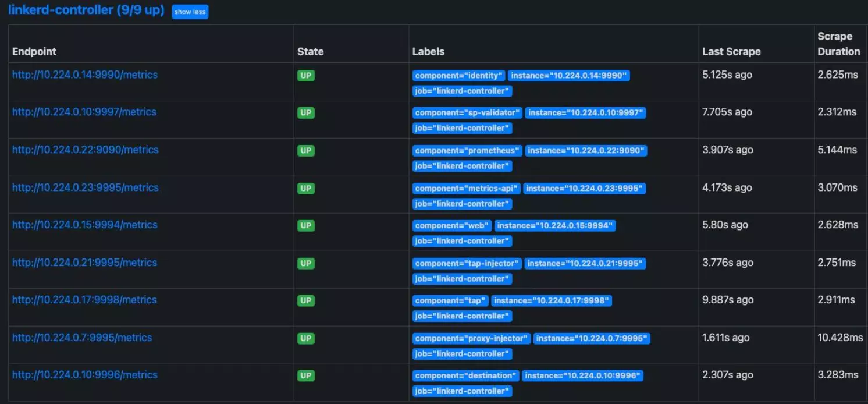Click the component="prometheus" label
Viewport: 868px width, 404px height.
click(468, 151)
